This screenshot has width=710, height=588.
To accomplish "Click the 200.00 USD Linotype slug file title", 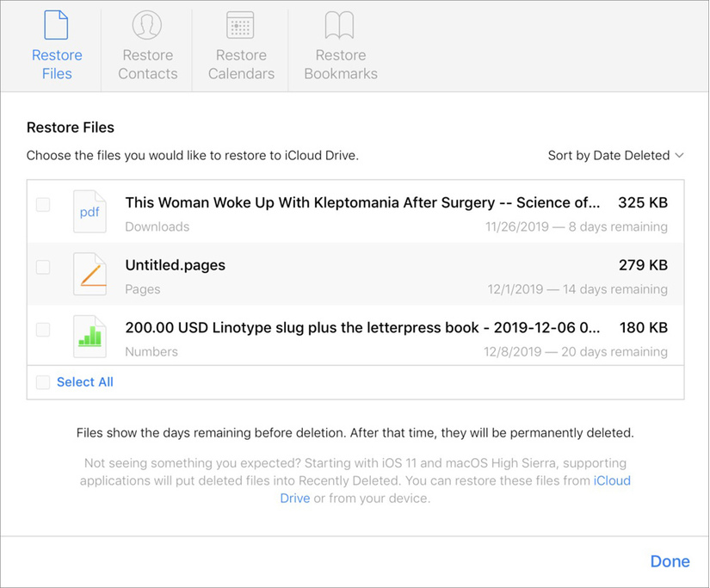I will [x=361, y=328].
